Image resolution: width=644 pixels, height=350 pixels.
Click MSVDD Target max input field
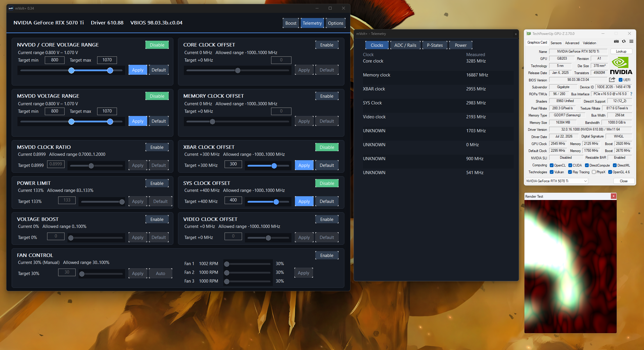tap(107, 111)
